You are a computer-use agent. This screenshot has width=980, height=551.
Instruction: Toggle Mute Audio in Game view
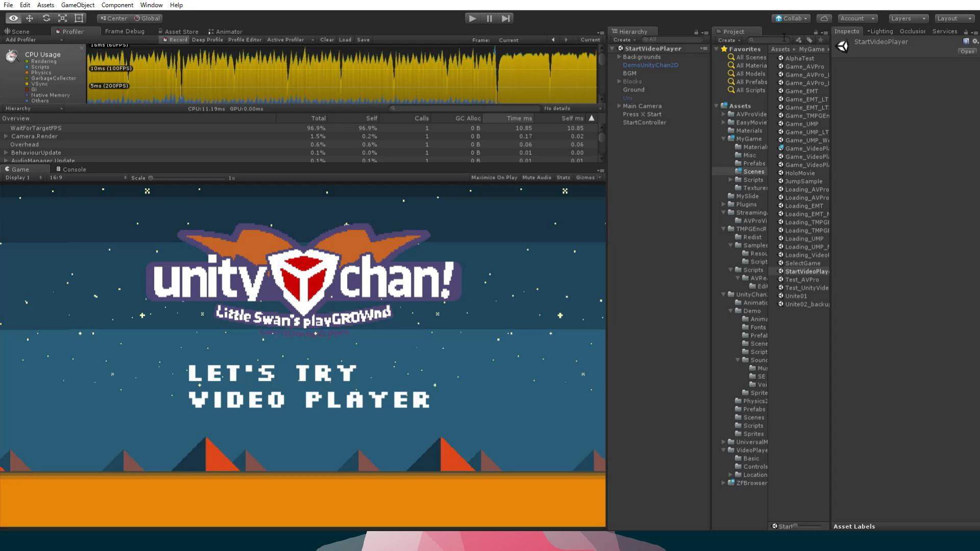pyautogui.click(x=536, y=178)
